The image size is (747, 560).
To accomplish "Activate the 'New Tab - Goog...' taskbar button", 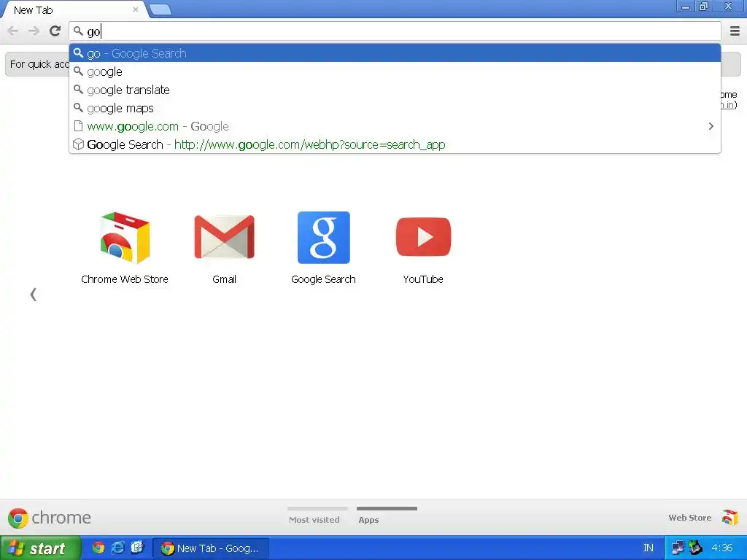I will point(211,548).
